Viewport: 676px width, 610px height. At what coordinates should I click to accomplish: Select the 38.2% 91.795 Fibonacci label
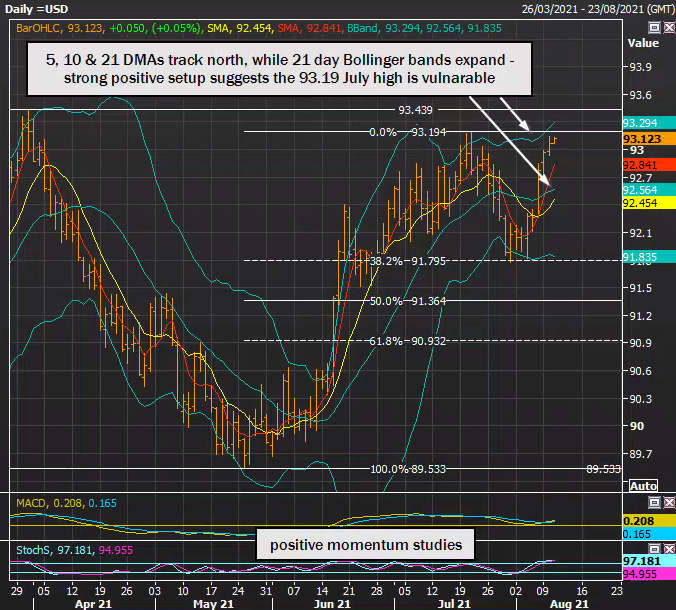[407, 261]
